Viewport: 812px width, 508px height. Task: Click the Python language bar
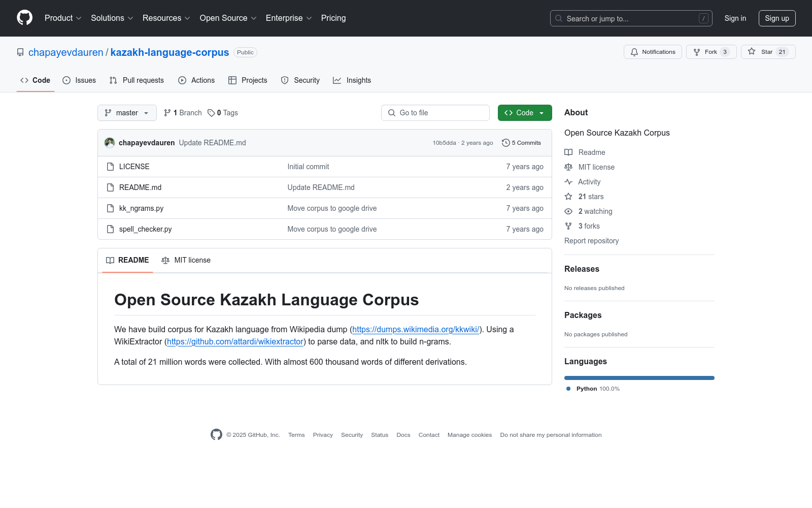pyautogui.click(x=639, y=378)
